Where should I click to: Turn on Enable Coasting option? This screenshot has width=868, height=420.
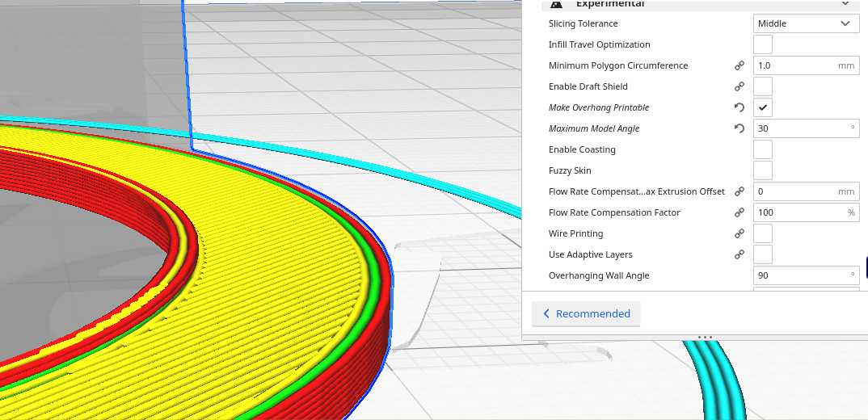[762, 149]
